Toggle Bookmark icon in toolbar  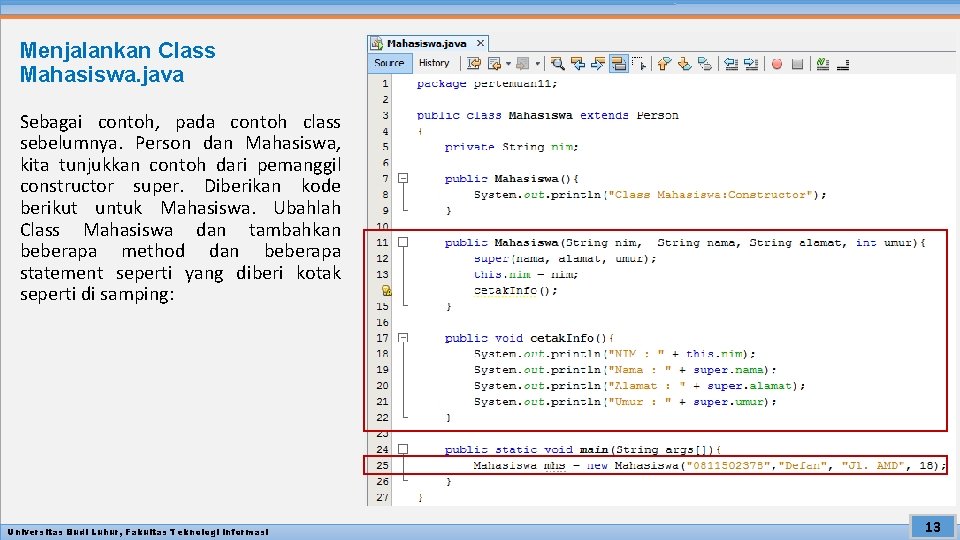coord(705,63)
